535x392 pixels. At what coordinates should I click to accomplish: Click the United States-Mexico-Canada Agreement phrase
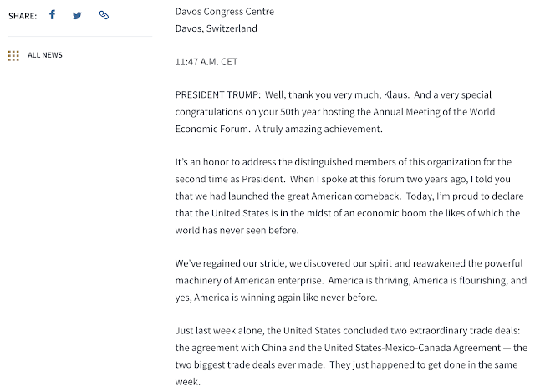412,348
